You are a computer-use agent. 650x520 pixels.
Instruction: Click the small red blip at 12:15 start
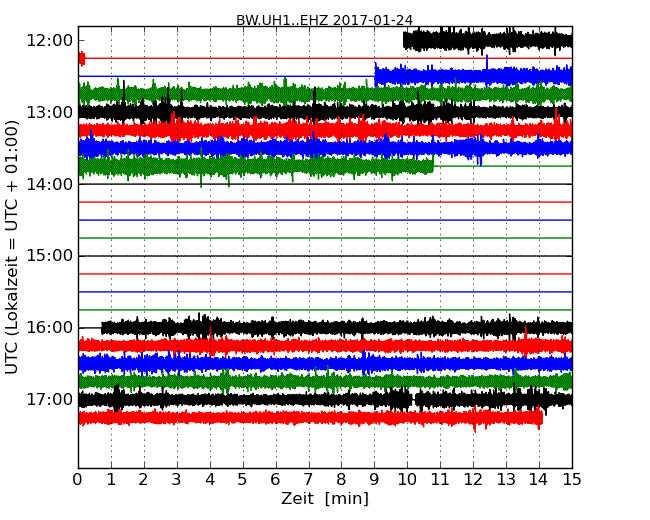[82, 58]
